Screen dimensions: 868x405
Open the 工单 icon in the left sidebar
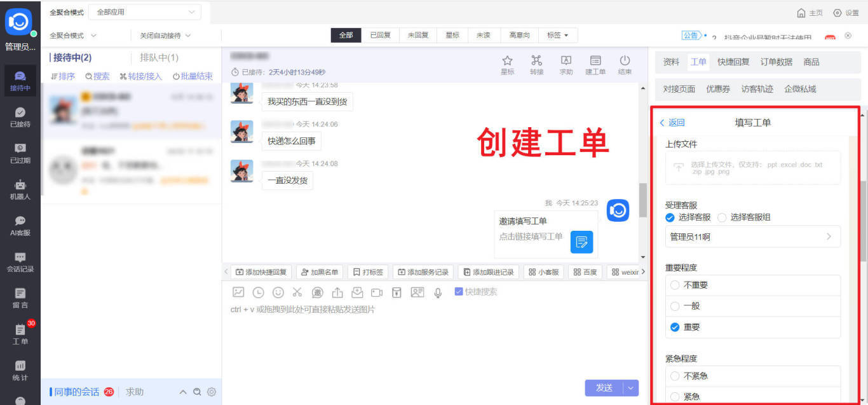pyautogui.click(x=20, y=333)
